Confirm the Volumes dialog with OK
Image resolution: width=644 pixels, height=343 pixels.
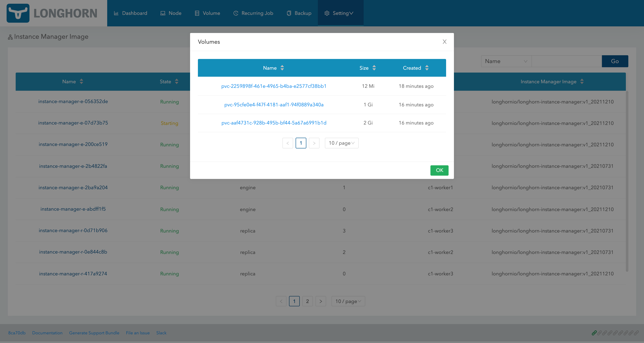coord(439,170)
